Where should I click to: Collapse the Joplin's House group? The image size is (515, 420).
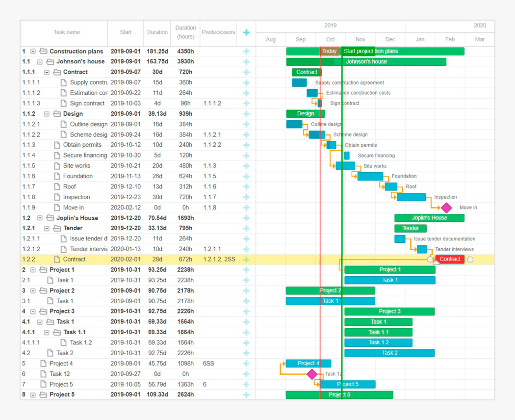[x=40, y=218]
